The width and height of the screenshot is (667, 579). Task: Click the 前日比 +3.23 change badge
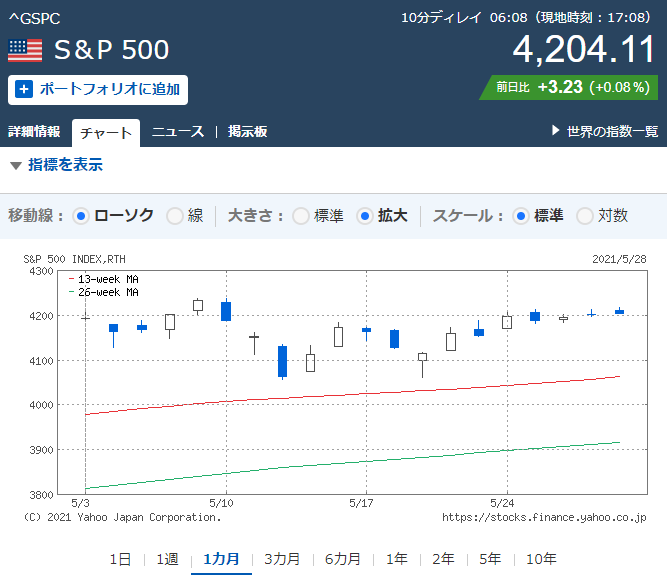569,88
